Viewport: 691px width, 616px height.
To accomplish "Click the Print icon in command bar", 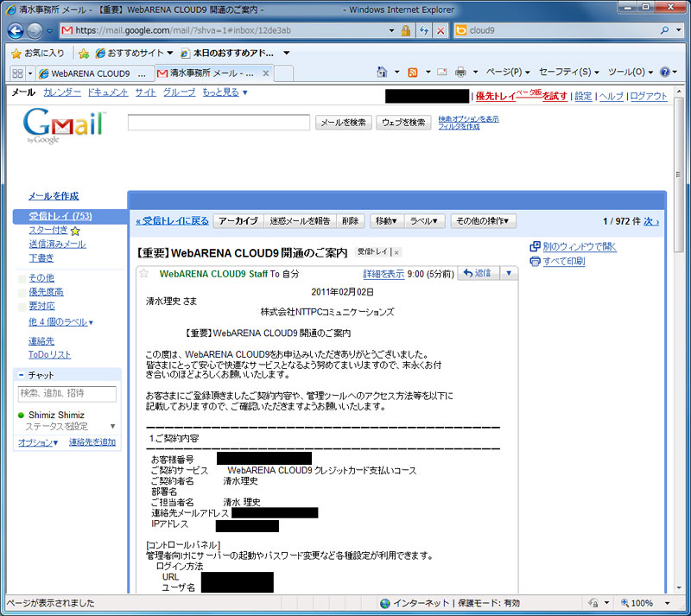I will [460, 72].
